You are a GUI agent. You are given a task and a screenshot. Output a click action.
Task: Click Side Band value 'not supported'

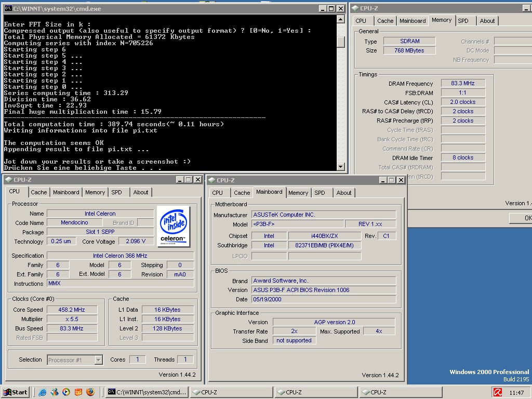click(294, 340)
